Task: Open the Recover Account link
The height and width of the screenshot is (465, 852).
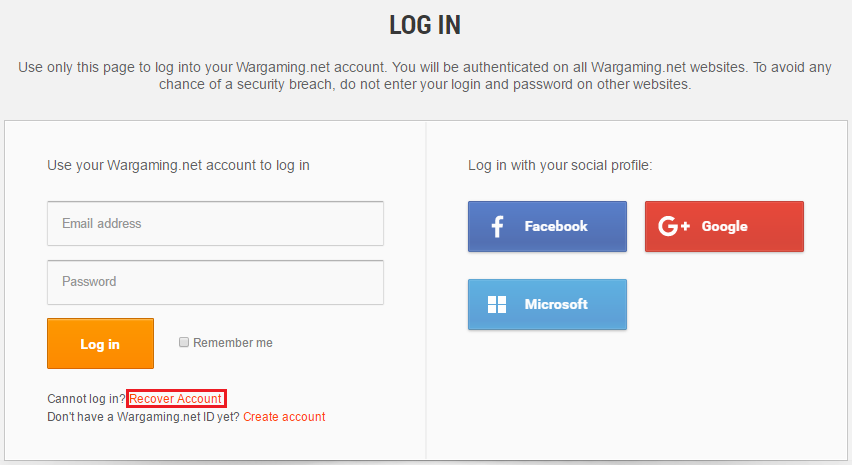Action: click(x=176, y=399)
